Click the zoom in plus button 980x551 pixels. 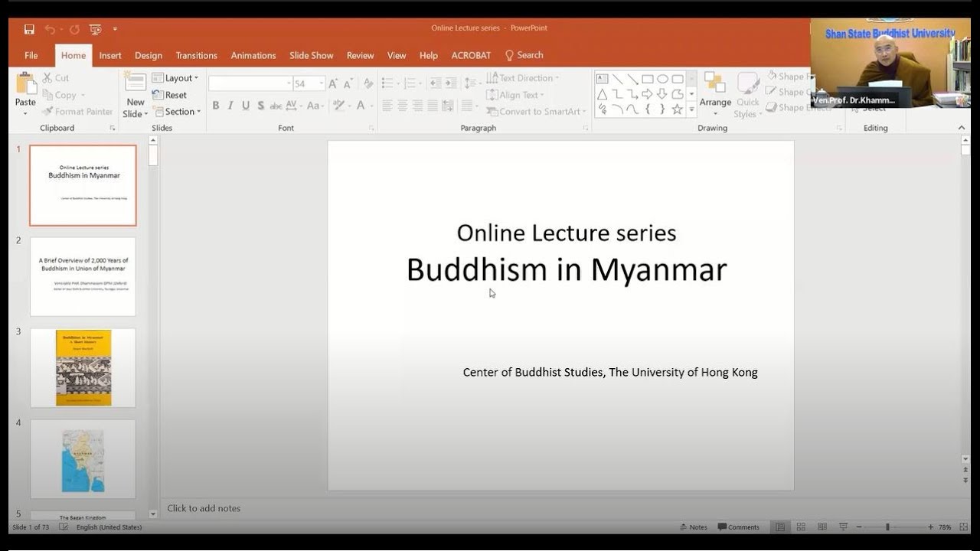pyautogui.click(x=930, y=527)
